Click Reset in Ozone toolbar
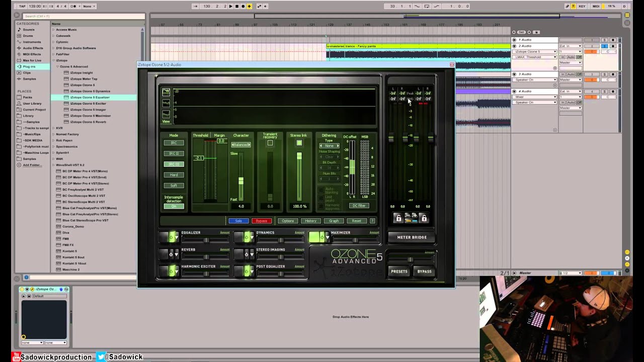Viewport: 644px width, 362px height. pyautogui.click(x=357, y=221)
